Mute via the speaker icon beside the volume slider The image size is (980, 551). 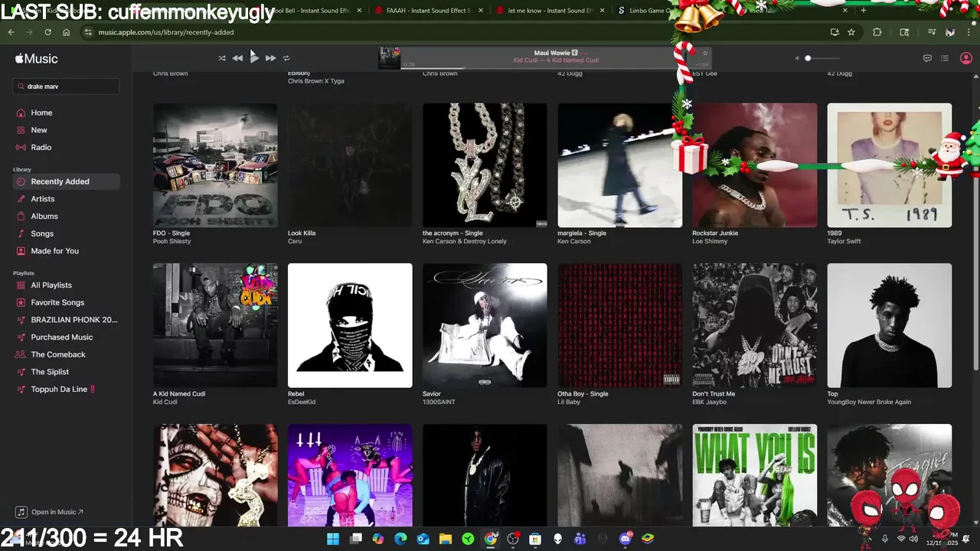tap(796, 58)
